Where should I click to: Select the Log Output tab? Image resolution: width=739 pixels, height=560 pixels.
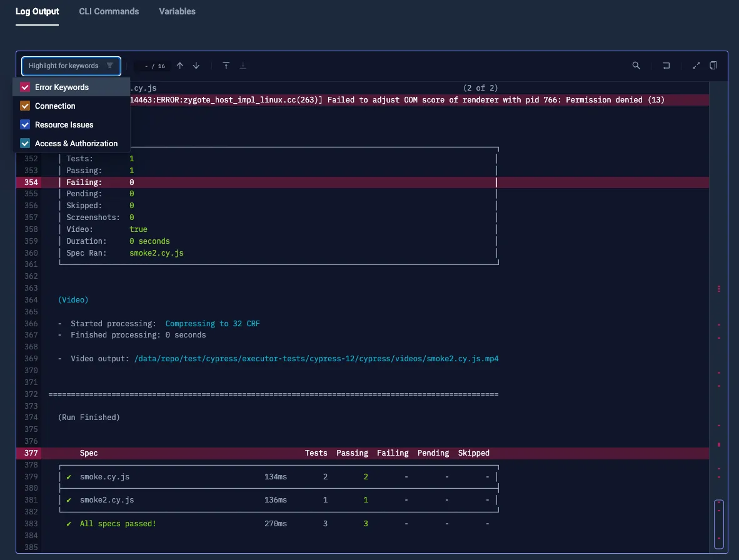point(37,11)
